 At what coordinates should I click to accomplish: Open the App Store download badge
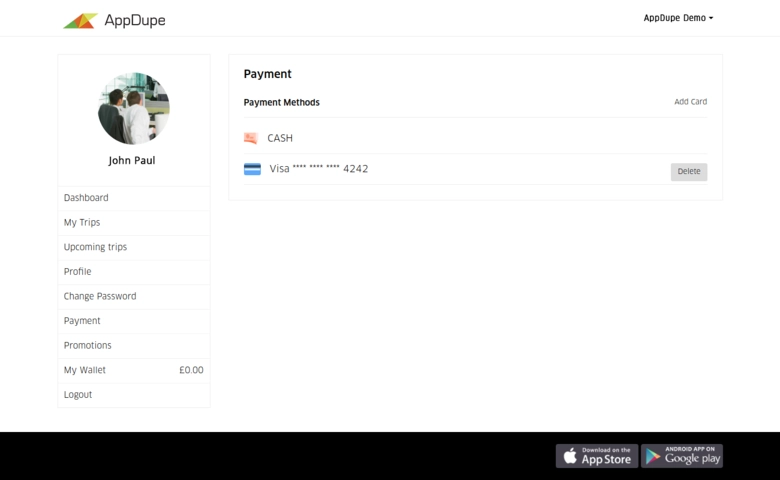[597, 456]
